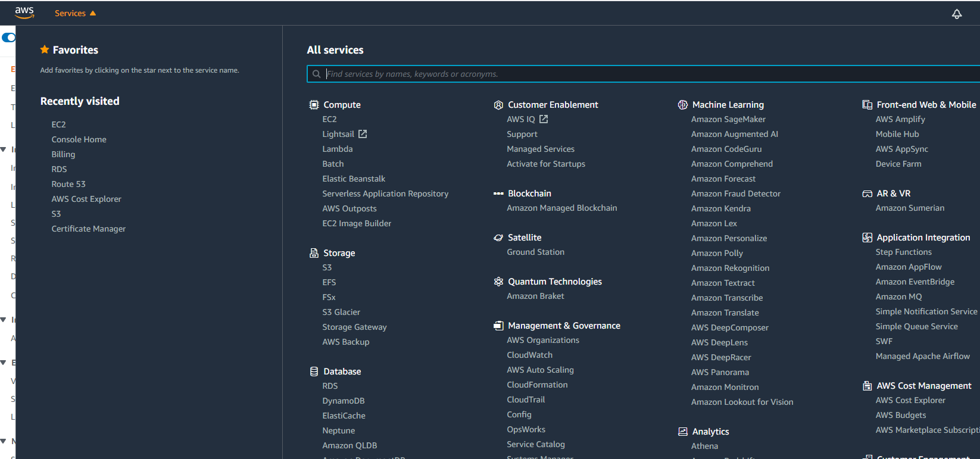Click the Quantum Technologies icon
980x459 pixels.
click(x=498, y=282)
